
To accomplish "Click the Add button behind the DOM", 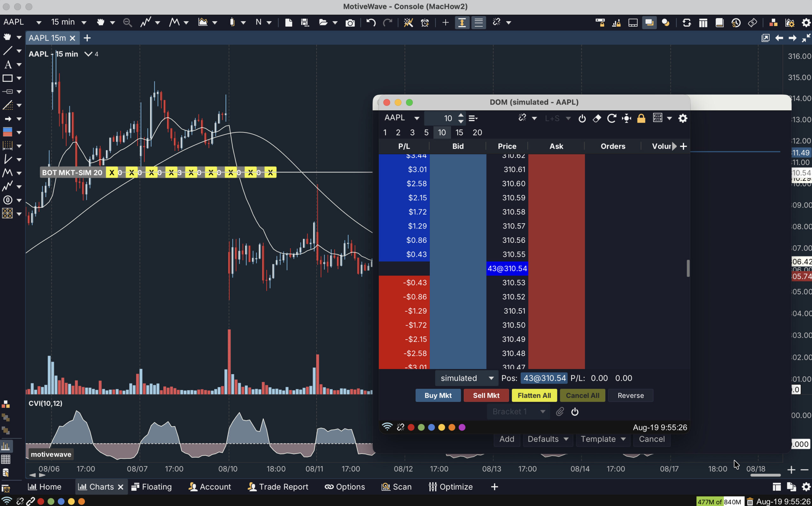I will [507, 439].
